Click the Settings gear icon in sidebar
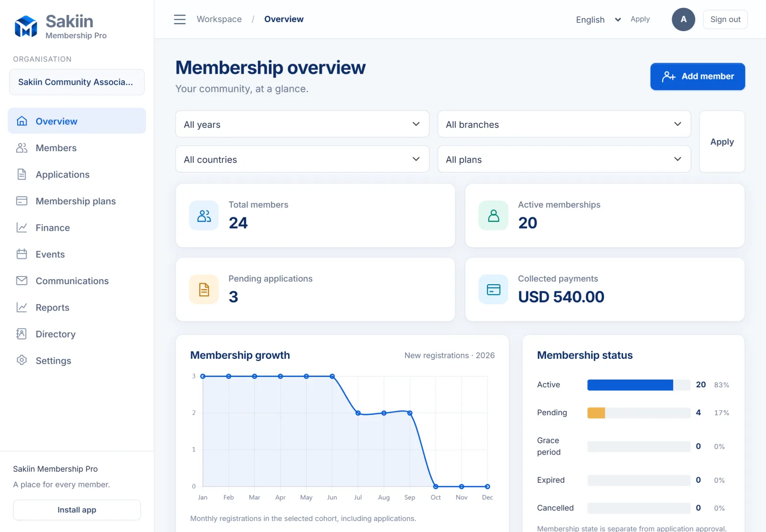The height and width of the screenshot is (532, 766). click(x=22, y=360)
